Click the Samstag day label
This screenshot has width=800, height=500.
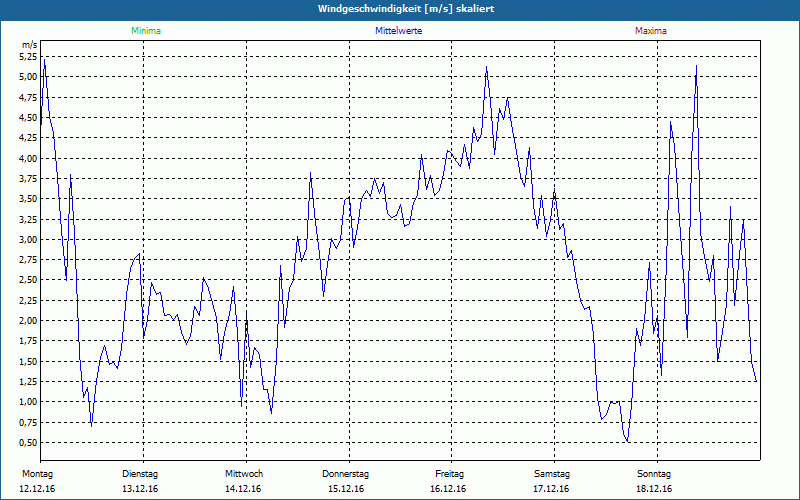pos(552,474)
